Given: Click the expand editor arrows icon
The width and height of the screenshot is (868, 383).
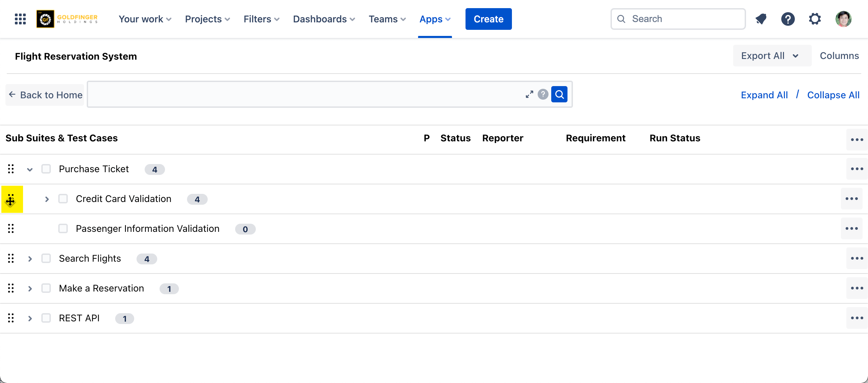Looking at the screenshot, I should (x=530, y=94).
